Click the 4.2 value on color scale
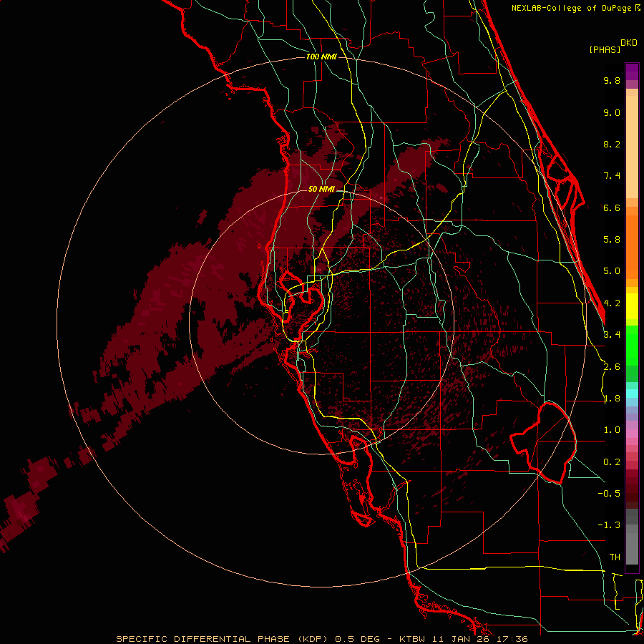Screen dimensions: 644x644 [612, 303]
